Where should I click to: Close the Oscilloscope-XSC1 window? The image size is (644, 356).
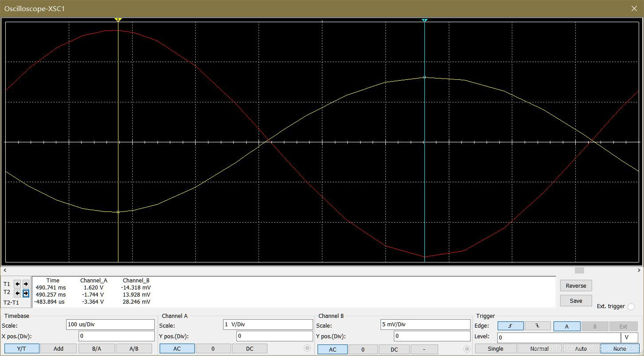[634, 8]
